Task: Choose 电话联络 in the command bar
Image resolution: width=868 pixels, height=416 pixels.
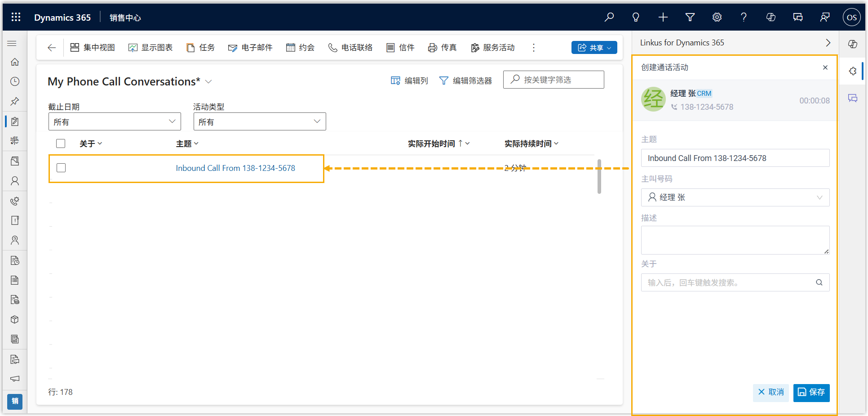Action: tap(350, 48)
